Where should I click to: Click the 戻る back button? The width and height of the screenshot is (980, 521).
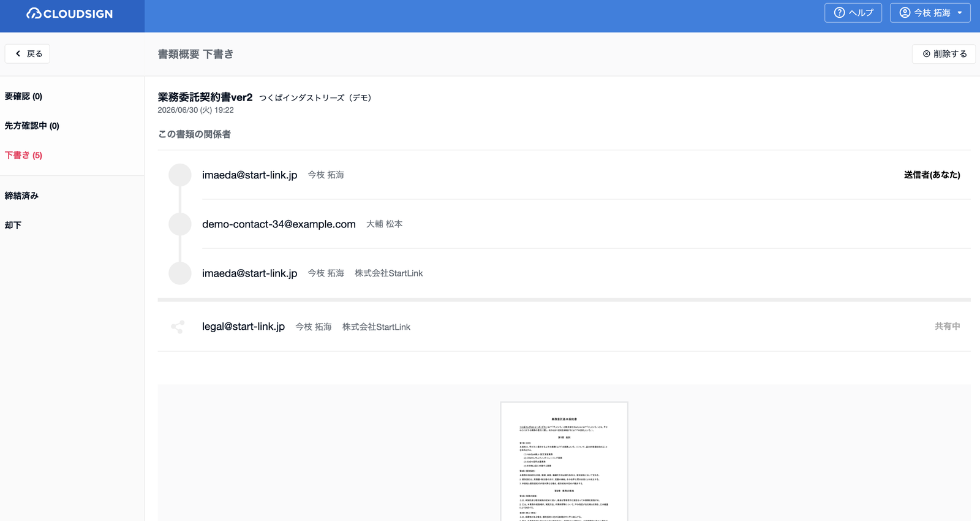tap(28, 54)
